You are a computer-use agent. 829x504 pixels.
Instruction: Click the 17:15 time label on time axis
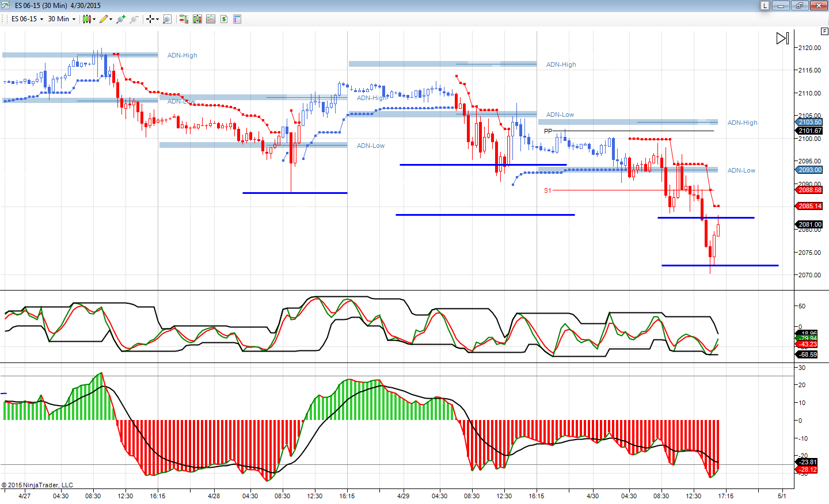(726, 496)
